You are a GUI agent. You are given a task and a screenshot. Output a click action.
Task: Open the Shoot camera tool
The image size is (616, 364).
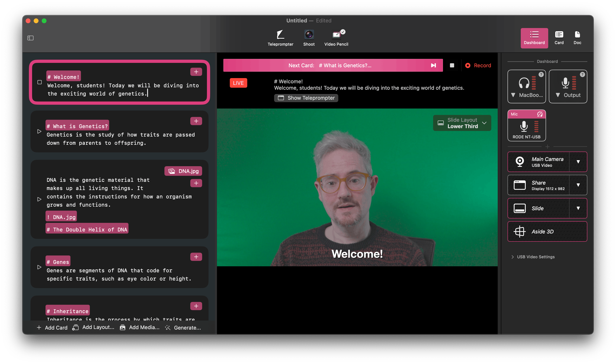pos(309,38)
